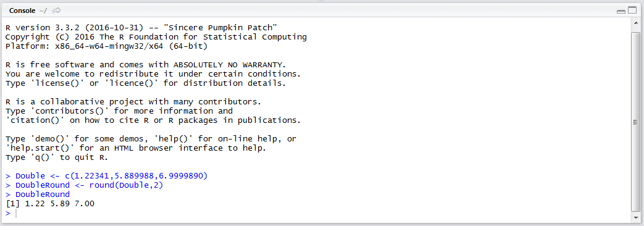
Task: Click the R version 3.3.2 header line
Action: [x=141, y=28]
